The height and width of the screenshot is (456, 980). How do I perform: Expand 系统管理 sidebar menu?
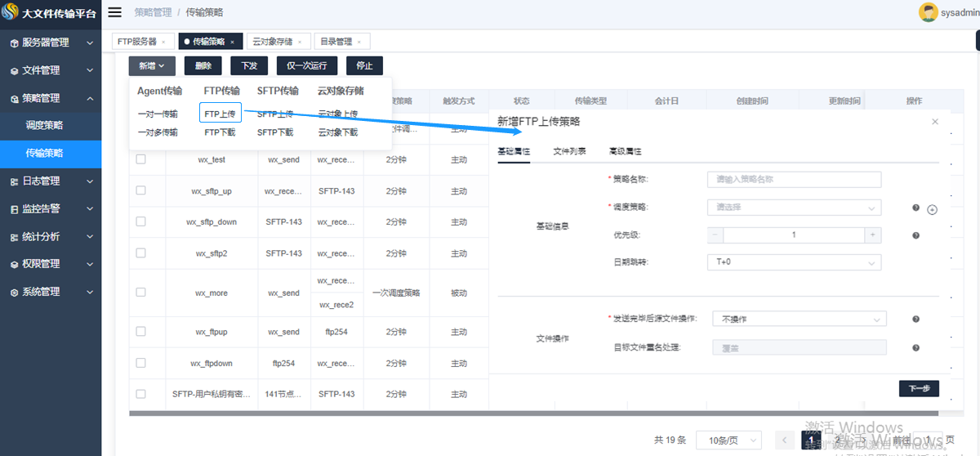tap(51, 292)
